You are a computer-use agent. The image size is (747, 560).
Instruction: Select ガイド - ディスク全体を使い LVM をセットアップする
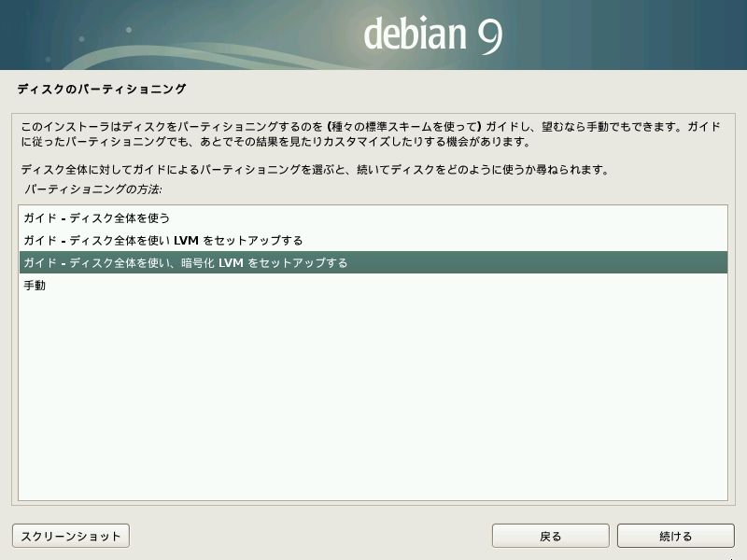[373, 241]
